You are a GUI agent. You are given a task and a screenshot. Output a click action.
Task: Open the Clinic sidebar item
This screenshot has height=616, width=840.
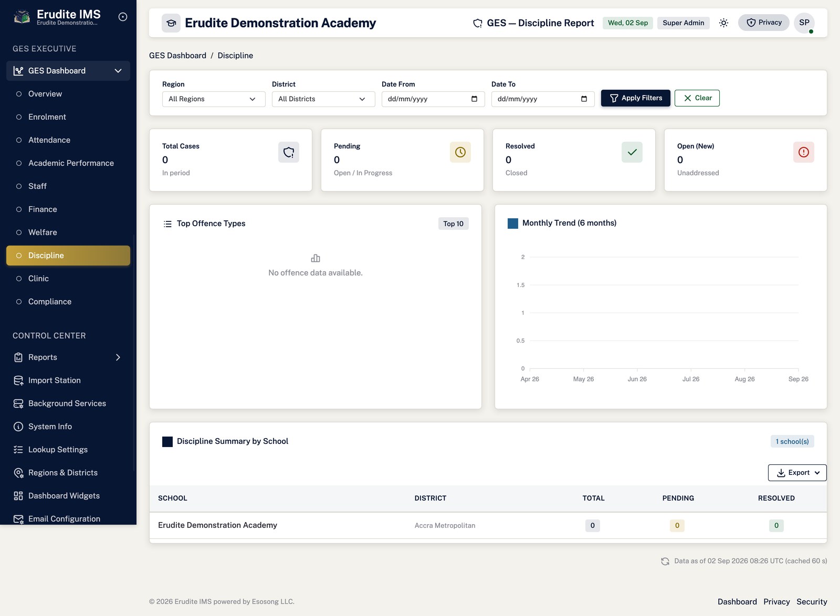coord(68,279)
